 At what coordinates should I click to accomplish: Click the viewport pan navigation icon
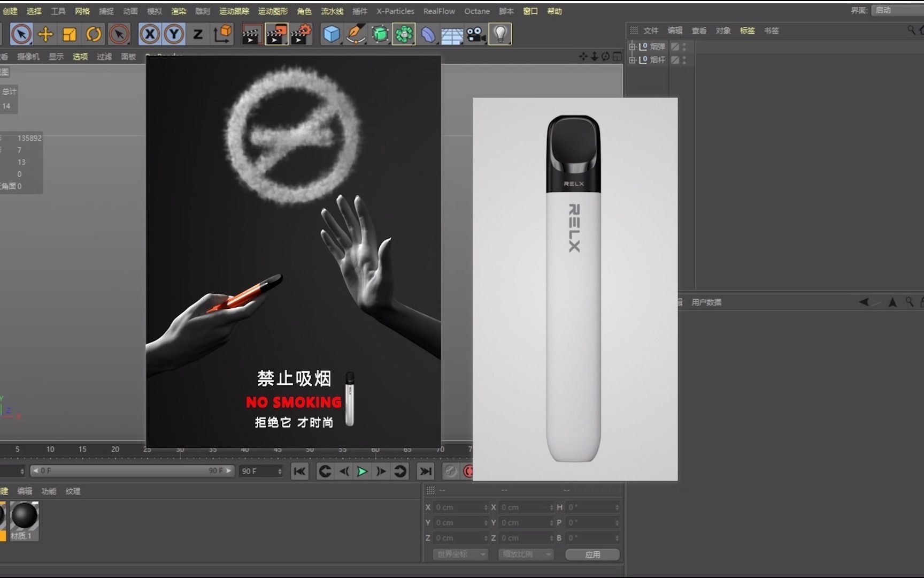[583, 56]
